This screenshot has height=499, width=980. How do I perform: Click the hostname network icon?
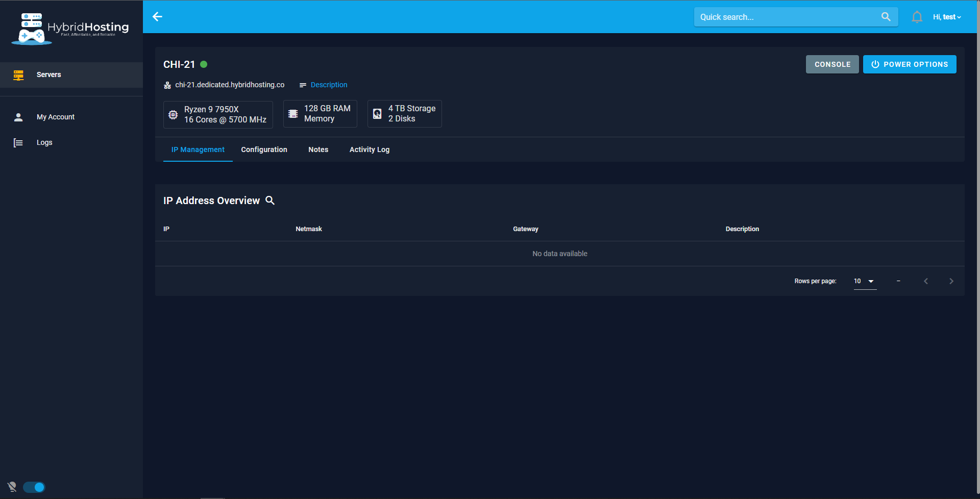(167, 85)
